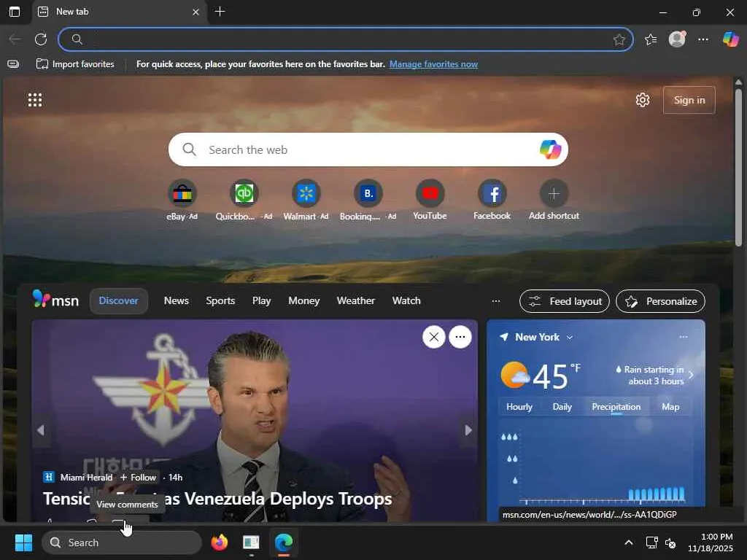Click the Search the web box
The image size is (747, 560).
368,149
